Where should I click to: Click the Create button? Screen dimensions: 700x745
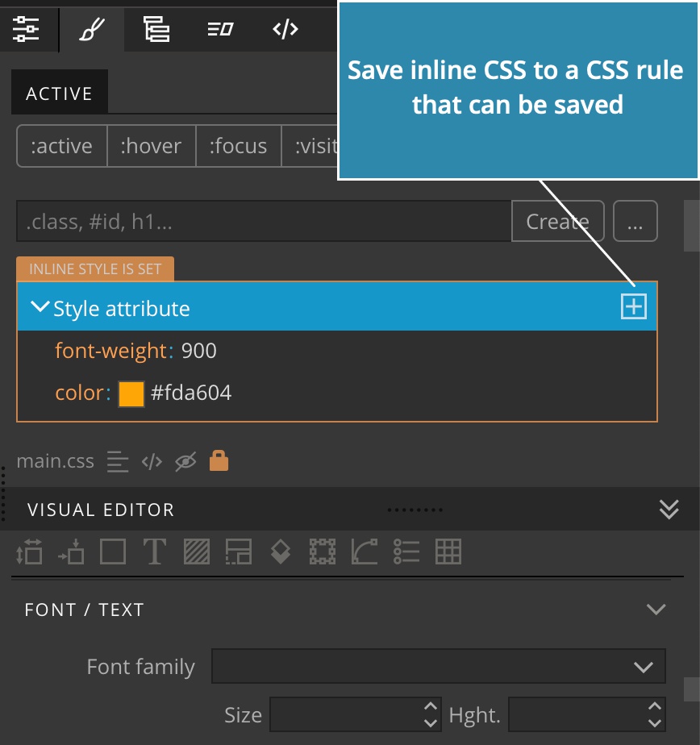pyautogui.click(x=558, y=222)
